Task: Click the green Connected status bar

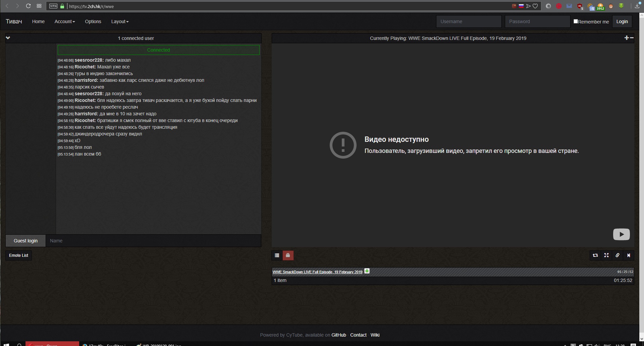Action: (x=158, y=50)
